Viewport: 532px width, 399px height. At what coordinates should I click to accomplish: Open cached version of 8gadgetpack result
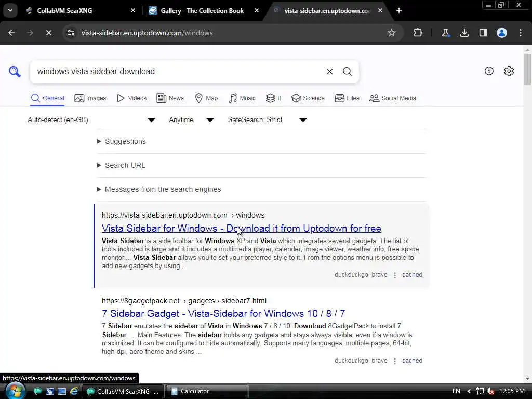click(412, 361)
